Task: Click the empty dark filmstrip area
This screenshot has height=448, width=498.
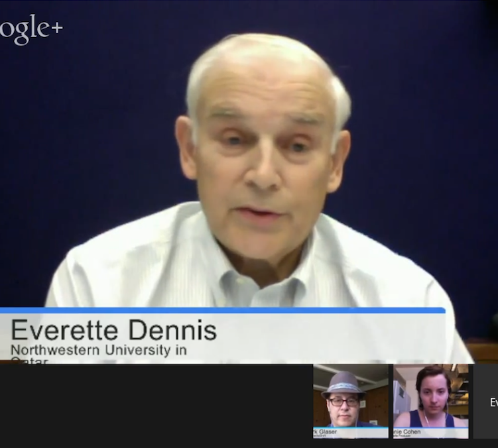Action: click(x=156, y=404)
